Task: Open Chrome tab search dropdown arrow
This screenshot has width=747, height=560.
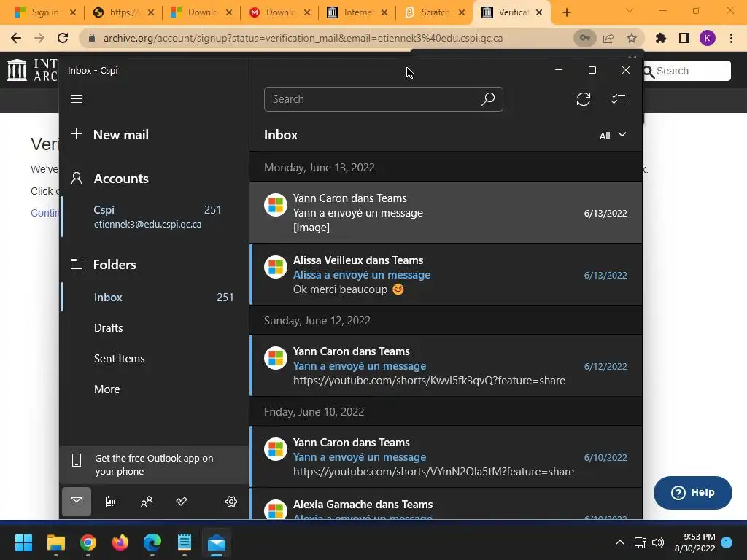Action: point(629,11)
